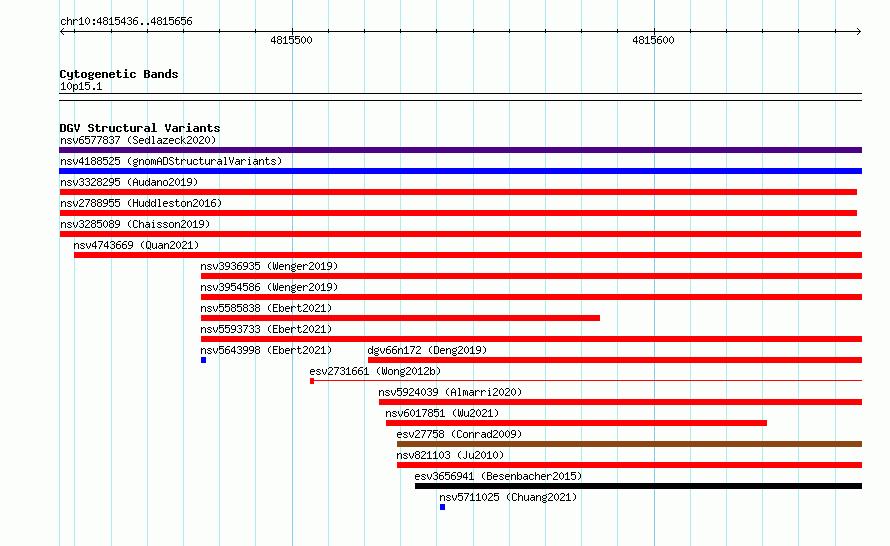Screen dimensions: 890x546
Task: Click the nsv6577837 (Sedlazeck2020) label
Action: (138, 140)
